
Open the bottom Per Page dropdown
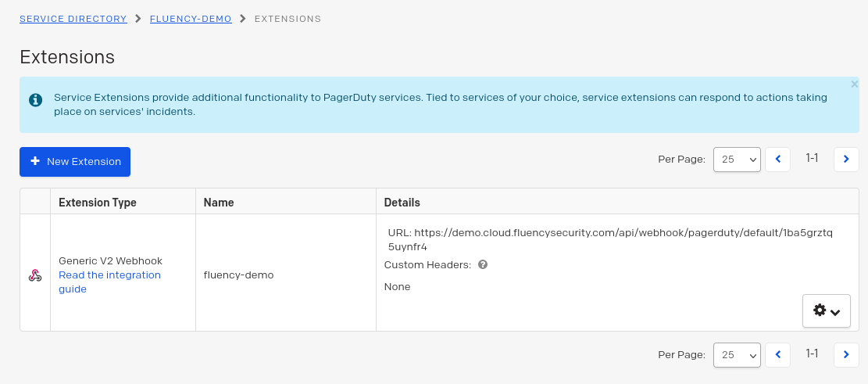737,354
